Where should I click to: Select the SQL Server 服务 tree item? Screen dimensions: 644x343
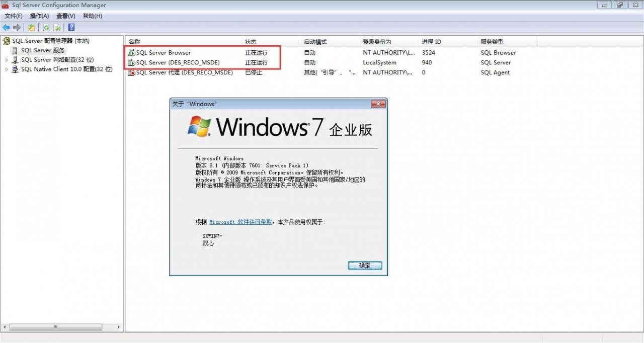click(x=43, y=50)
